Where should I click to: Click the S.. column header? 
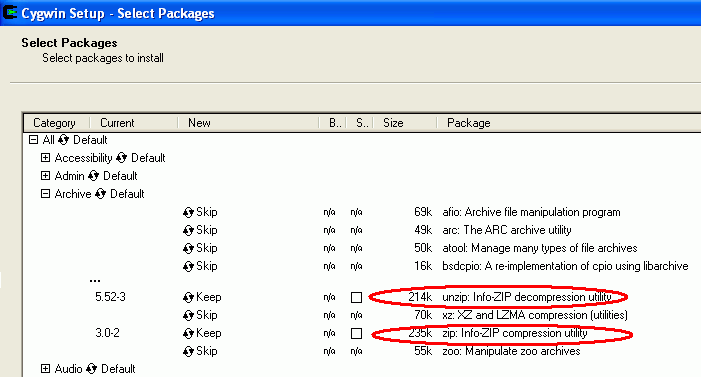pyautogui.click(x=360, y=123)
